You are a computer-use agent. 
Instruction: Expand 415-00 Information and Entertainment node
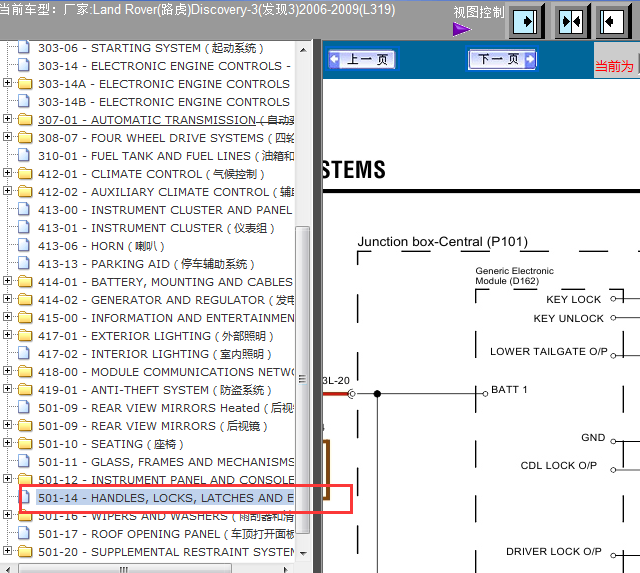click(7, 317)
